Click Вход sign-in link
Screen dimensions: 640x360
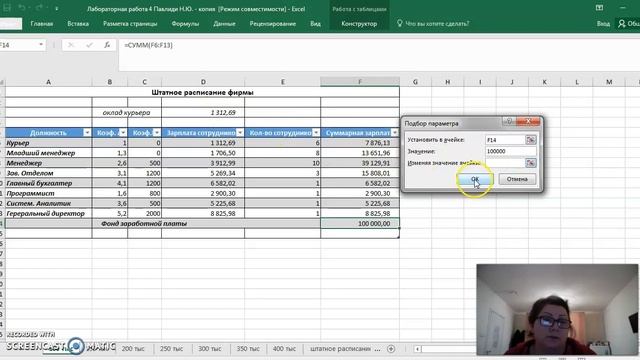point(603,24)
